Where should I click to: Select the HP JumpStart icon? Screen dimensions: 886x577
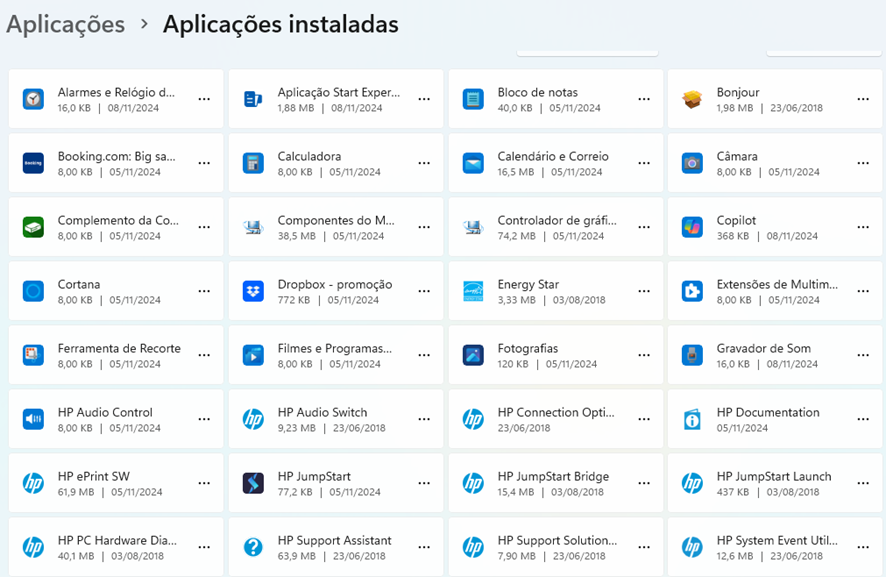click(x=253, y=483)
